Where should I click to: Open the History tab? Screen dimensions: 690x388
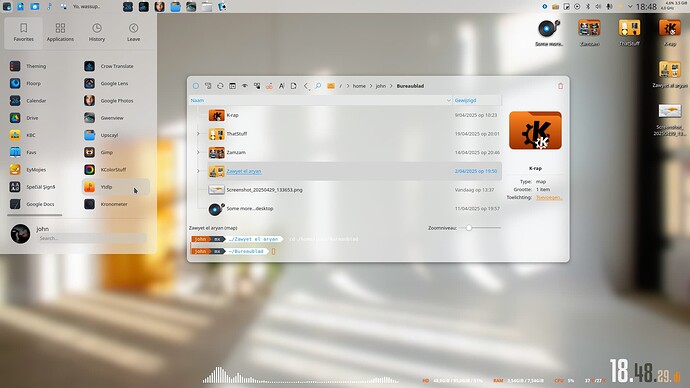pos(97,32)
